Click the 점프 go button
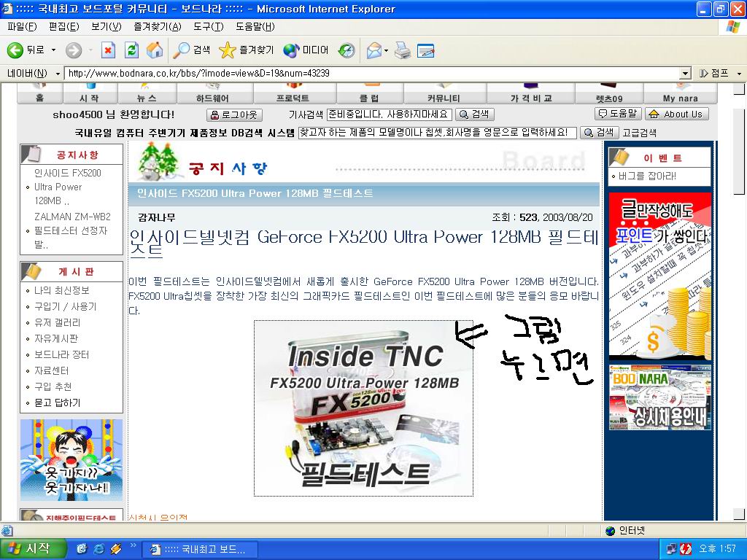 (x=714, y=74)
